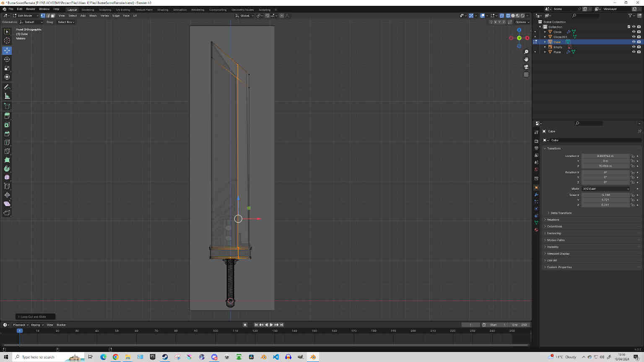Select the Knife tool
Screen dimensions: 644x362
[x=7, y=151]
